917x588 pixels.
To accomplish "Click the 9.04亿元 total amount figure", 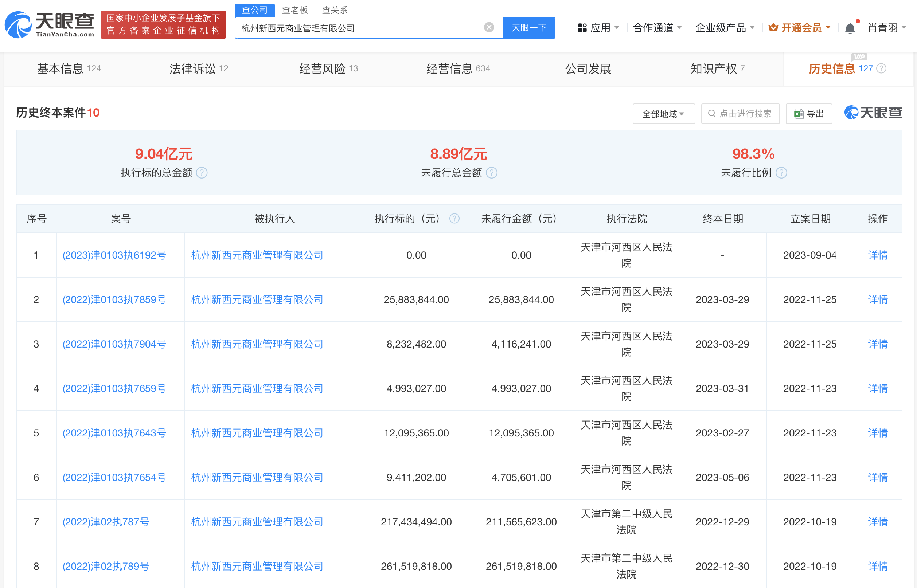I will coord(163,154).
